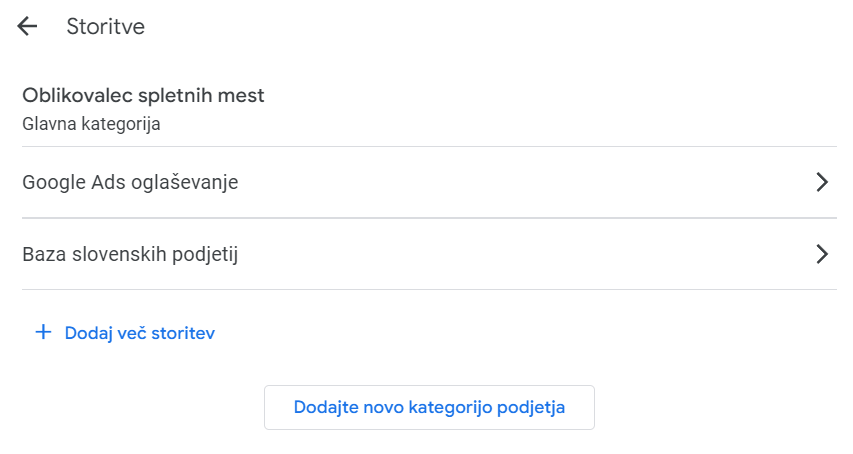
Task: Click the Glavna kategorija label
Action: point(91,125)
